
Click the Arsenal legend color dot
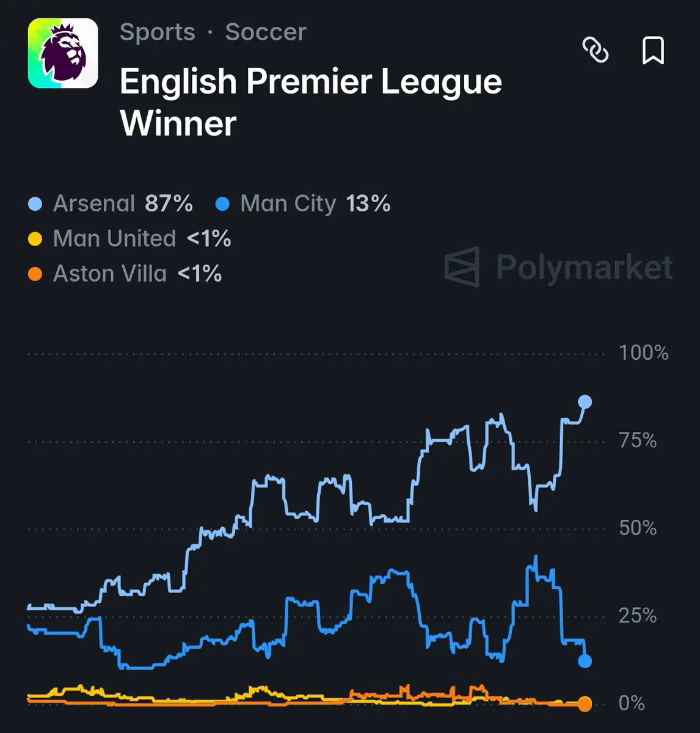tap(35, 204)
